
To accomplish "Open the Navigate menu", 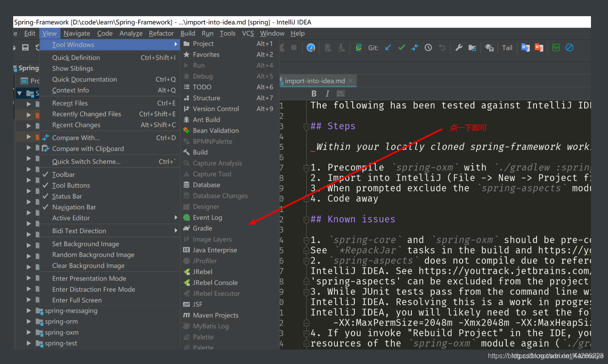I will tap(77, 33).
